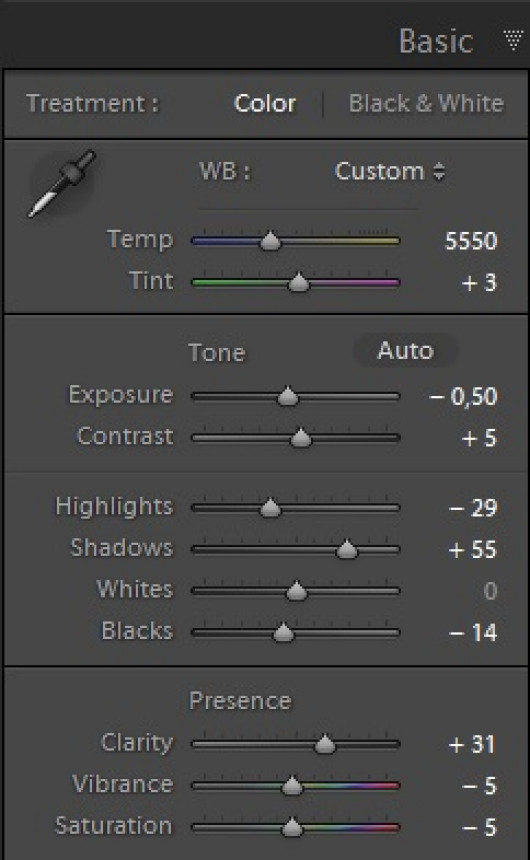This screenshot has width=530, height=860.
Task: Click the Blacks value -14
Action: click(x=473, y=633)
